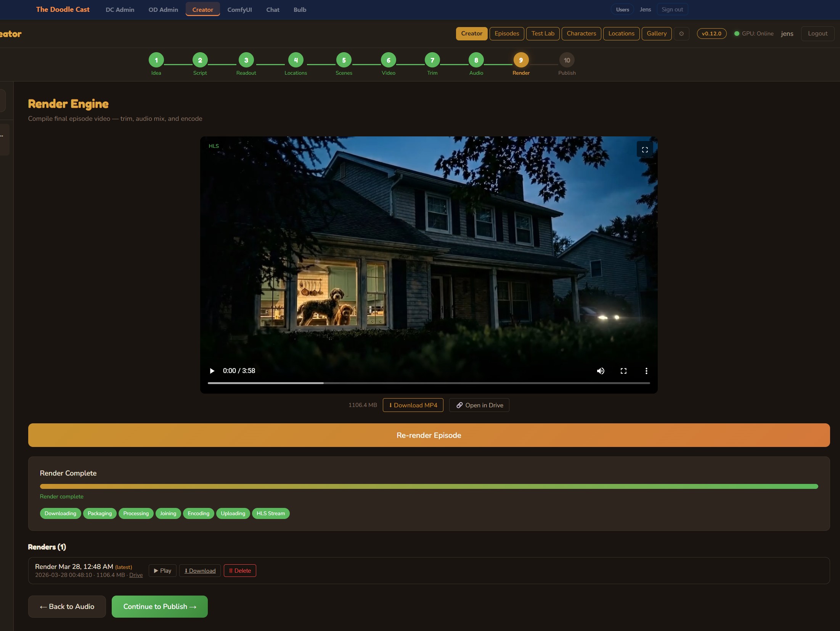Screen dimensions: 840x631
Task: Select the Video step icon
Action: (388, 60)
